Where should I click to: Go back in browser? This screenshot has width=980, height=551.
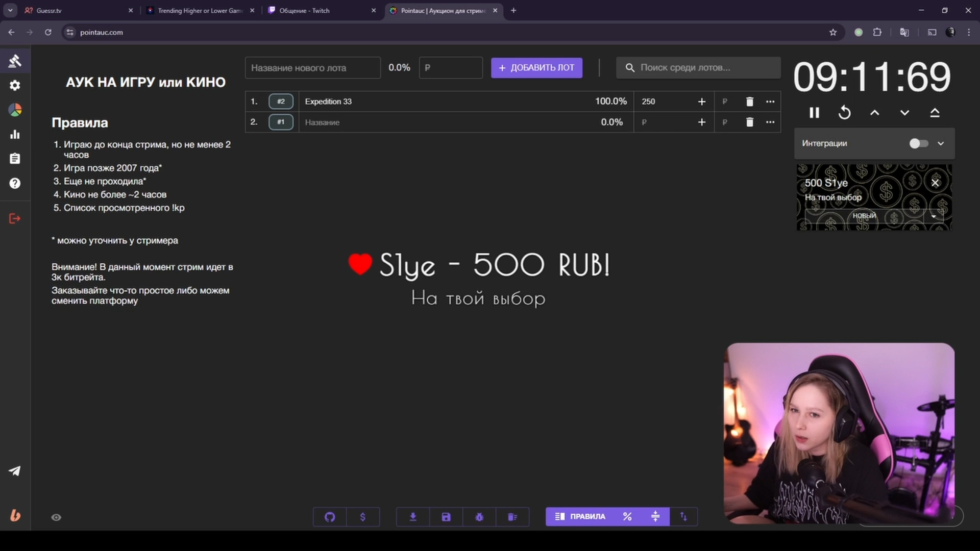[x=11, y=32]
